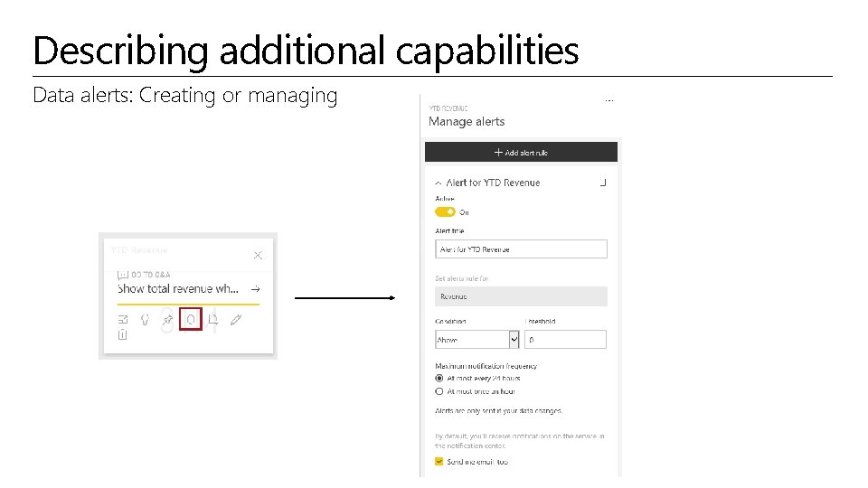Click the trash delete tile icon
Screen dimensions: 868x488
click(122, 334)
